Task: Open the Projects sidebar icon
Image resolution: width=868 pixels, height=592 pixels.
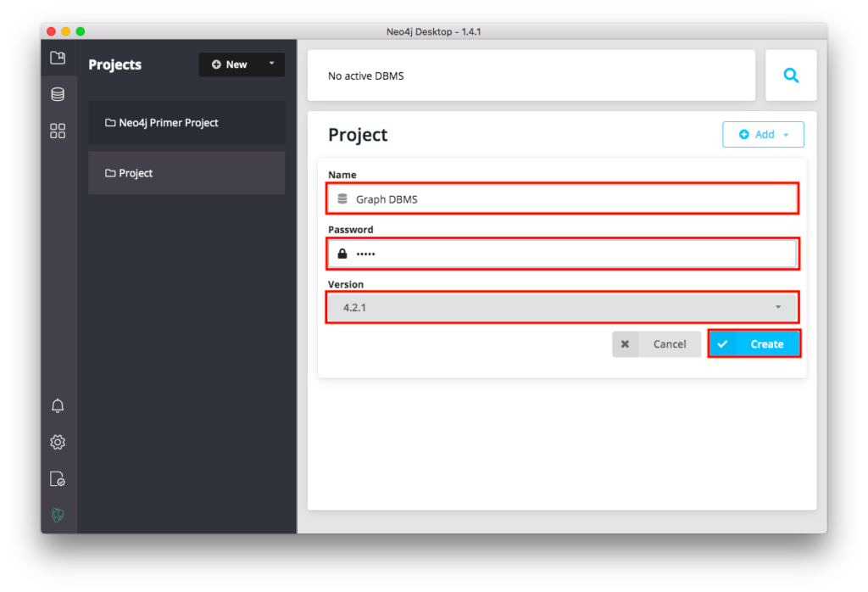Action: pos(58,59)
